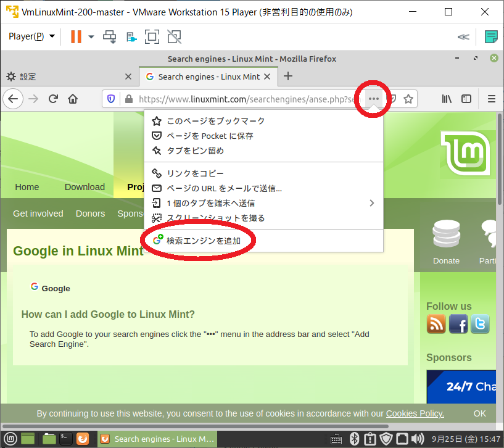Collapse the VMware toolbar with double chevron

(x=463, y=37)
